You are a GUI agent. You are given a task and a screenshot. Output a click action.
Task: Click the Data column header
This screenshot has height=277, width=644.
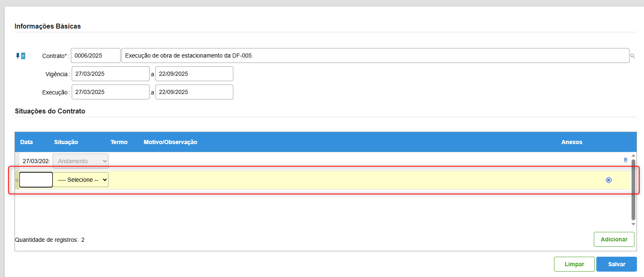27,142
